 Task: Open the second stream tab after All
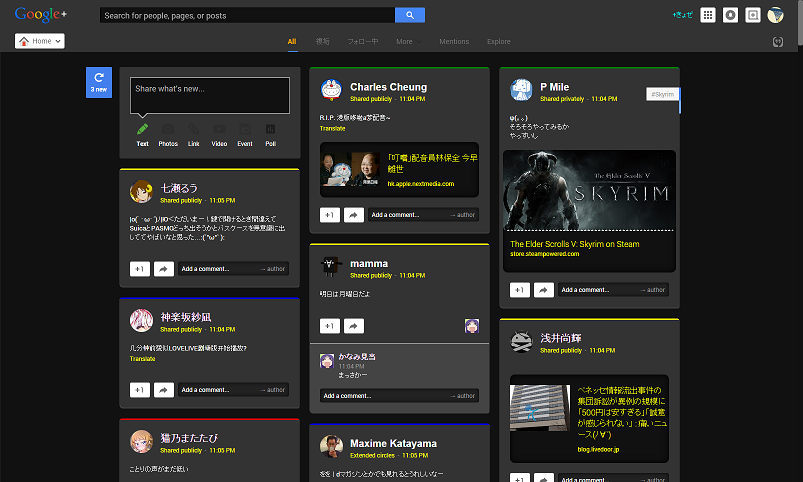tap(323, 41)
